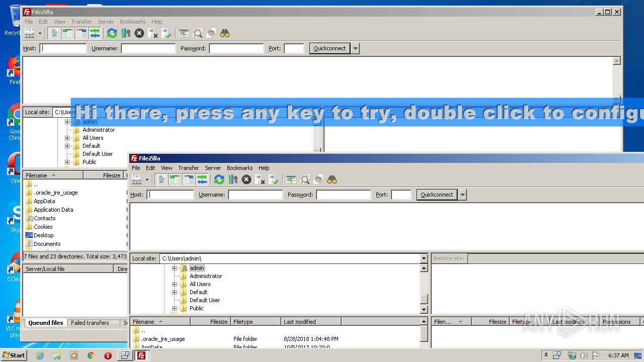Expand admin folder in front window tree
This screenshot has height=362, width=644.
pos(175,268)
